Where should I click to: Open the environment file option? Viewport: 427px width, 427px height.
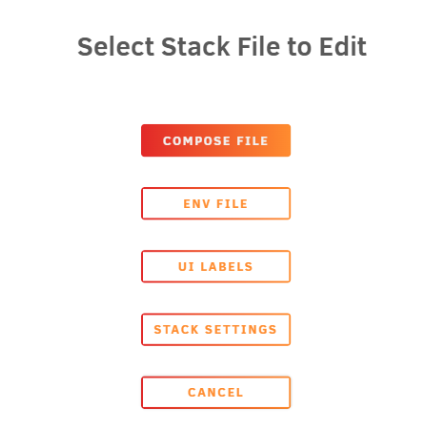pos(216,203)
